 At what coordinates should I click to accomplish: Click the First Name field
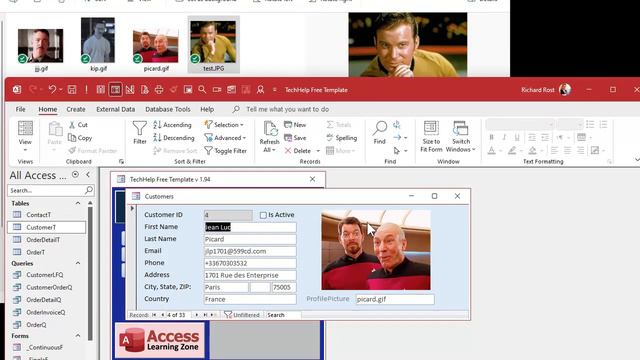pos(250,227)
